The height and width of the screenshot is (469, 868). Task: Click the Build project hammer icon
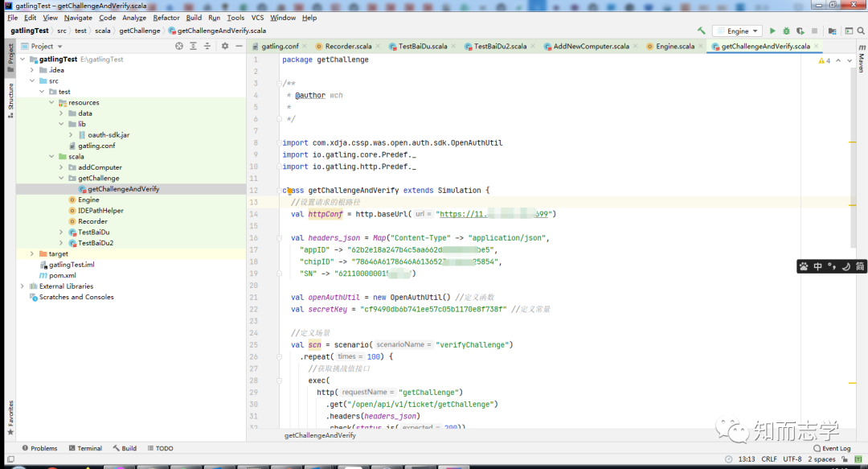click(702, 31)
